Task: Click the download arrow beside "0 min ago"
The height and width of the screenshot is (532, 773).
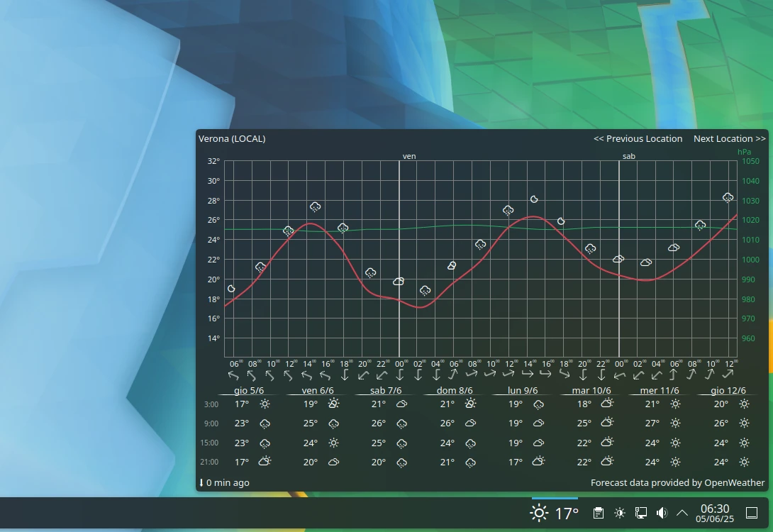Action: click(x=202, y=482)
